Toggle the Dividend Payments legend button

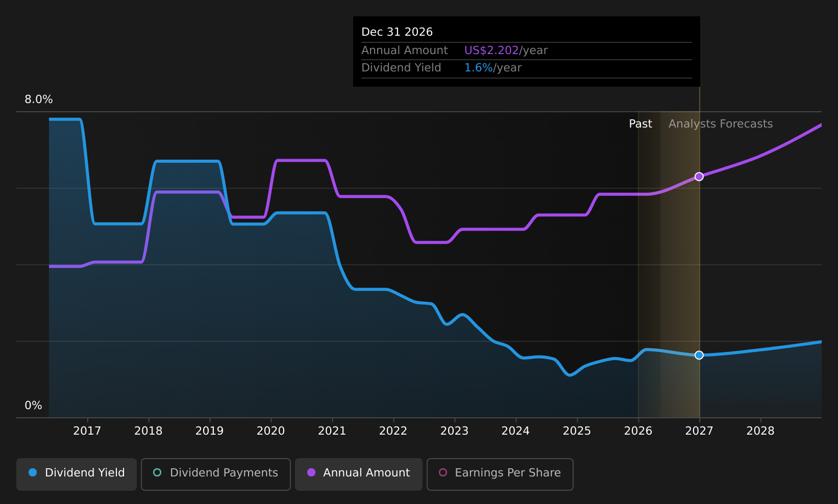tap(216, 474)
